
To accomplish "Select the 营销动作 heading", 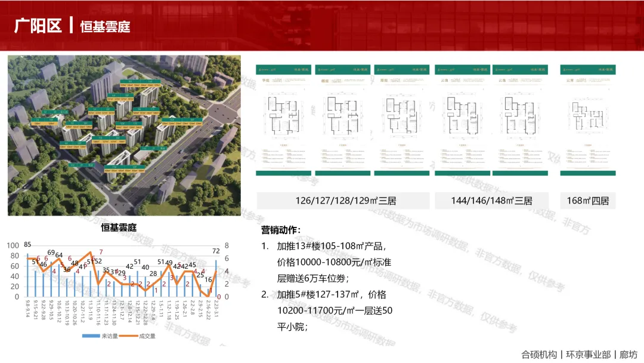I will (281, 230).
